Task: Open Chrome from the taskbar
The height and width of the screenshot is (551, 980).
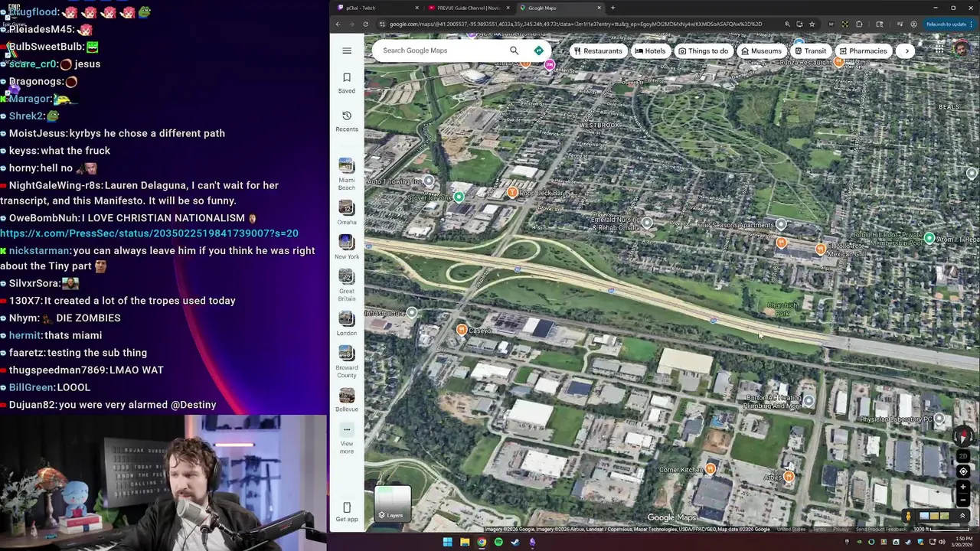Action: coord(482,543)
